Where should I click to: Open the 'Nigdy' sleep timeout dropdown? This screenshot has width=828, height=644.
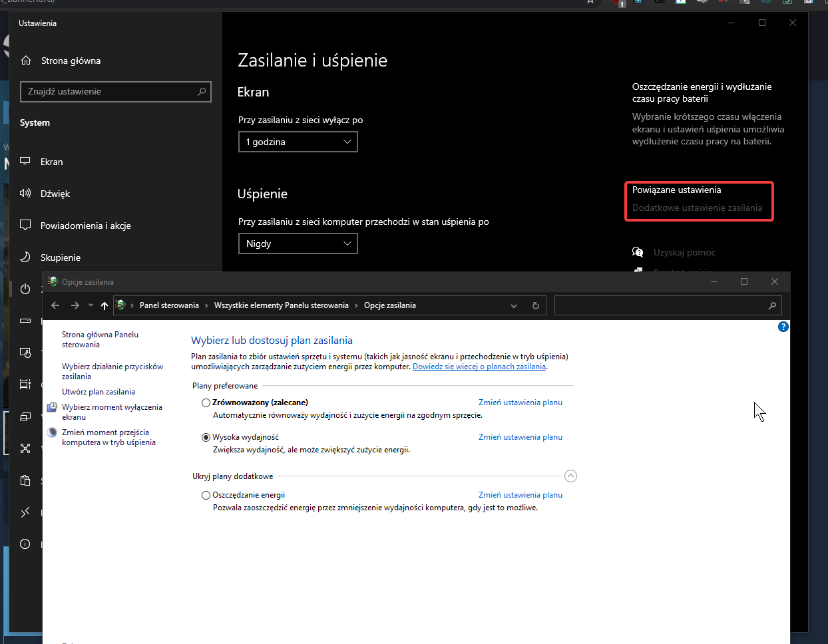click(x=298, y=243)
